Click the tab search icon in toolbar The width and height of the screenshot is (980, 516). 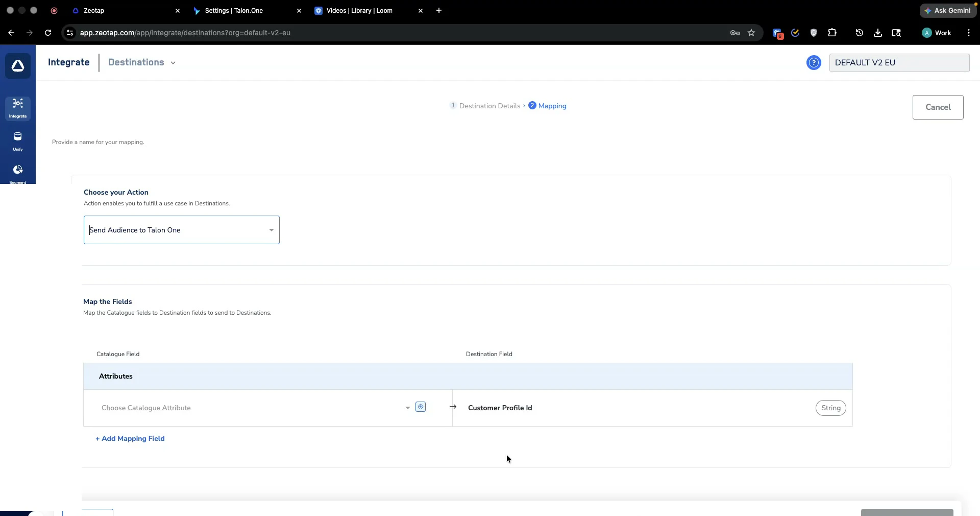point(896,33)
